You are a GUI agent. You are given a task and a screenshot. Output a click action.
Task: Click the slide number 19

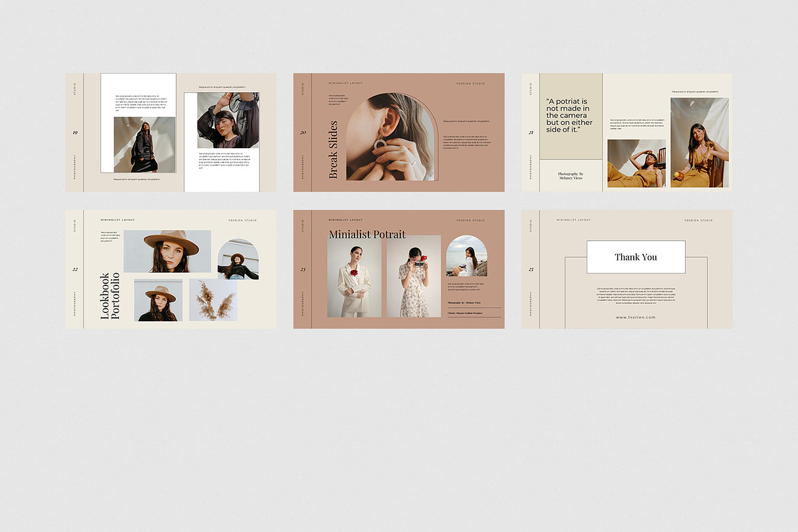click(x=75, y=132)
